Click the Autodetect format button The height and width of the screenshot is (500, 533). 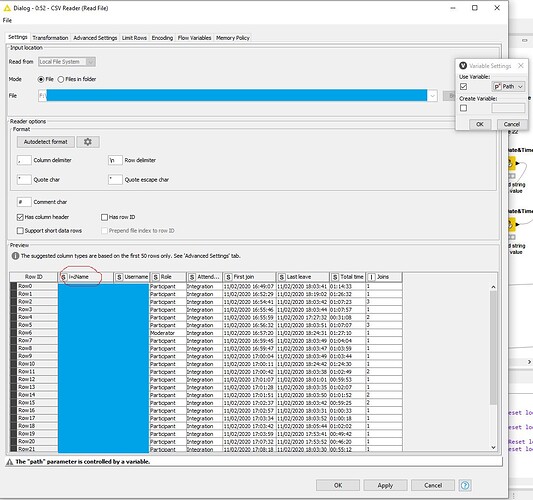pos(46,142)
